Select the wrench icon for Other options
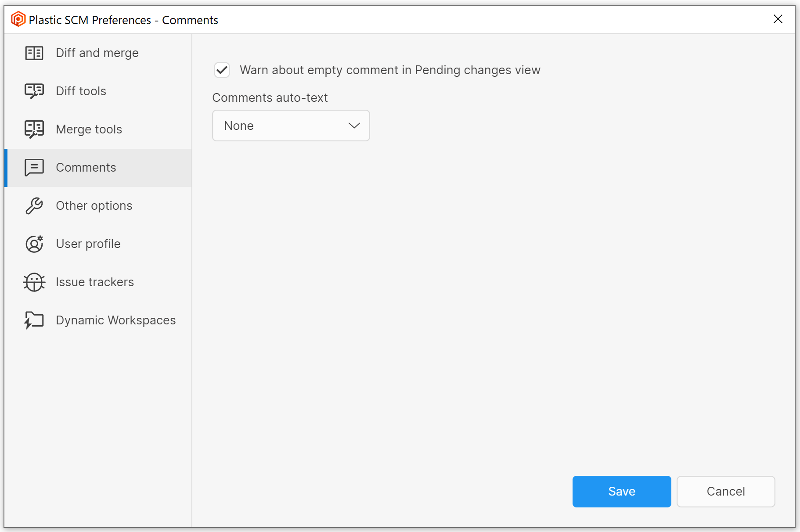The width and height of the screenshot is (800, 532). (x=34, y=205)
